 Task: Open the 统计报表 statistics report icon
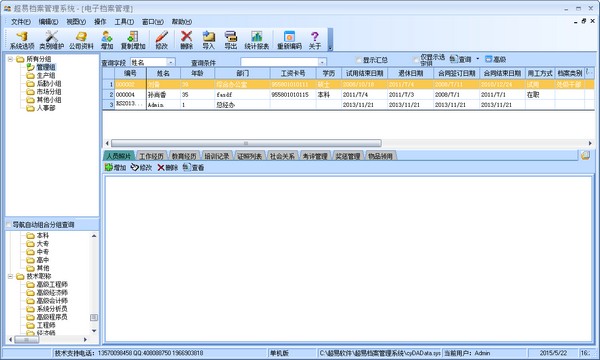pyautogui.click(x=256, y=40)
